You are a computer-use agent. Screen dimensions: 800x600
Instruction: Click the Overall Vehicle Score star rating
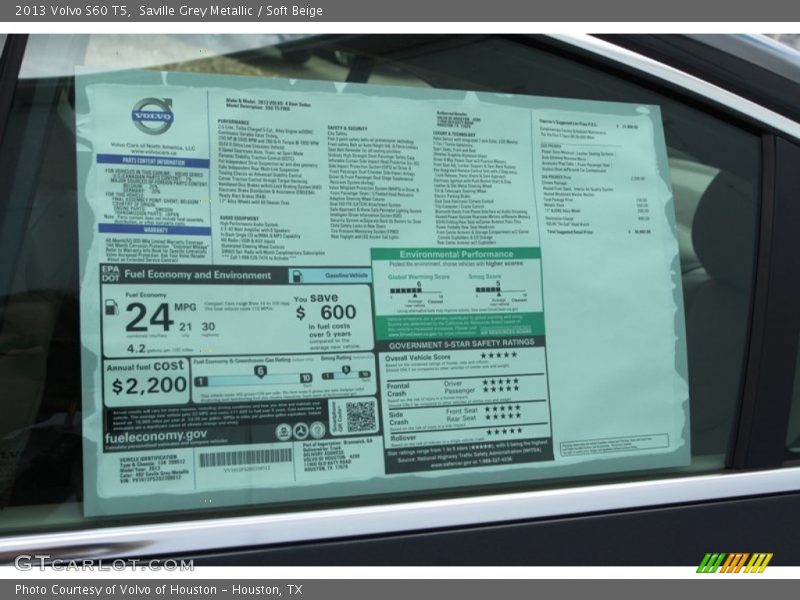[x=498, y=355]
